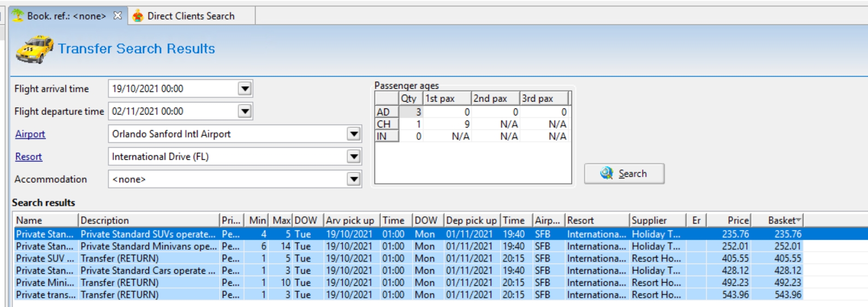Sort results by the Supplier column header
This screenshot has width=868, height=307.
657,220
